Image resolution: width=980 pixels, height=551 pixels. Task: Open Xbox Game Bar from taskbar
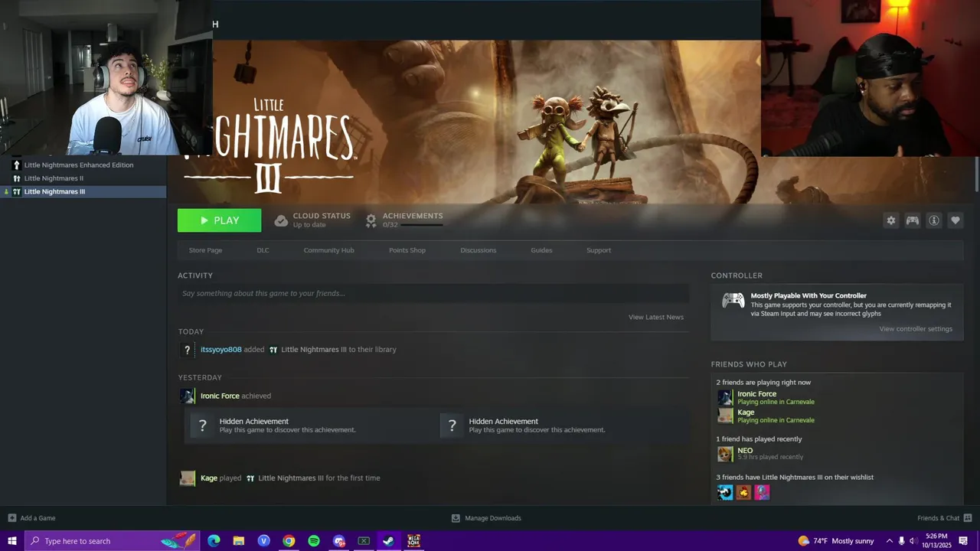coord(364,541)
